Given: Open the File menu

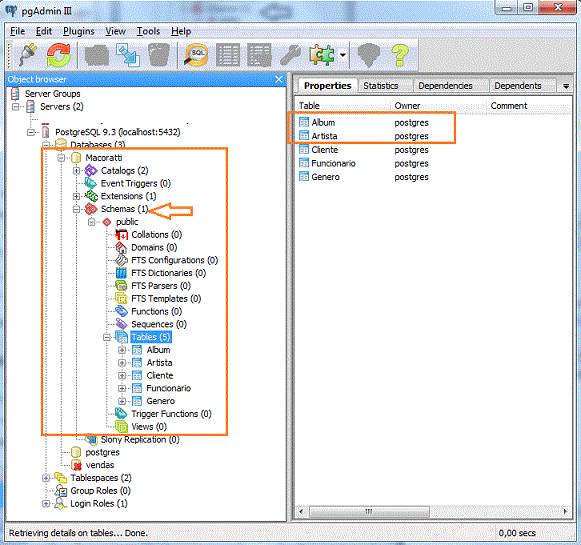Looking at the screenshot, I should (x=17, y=31).
